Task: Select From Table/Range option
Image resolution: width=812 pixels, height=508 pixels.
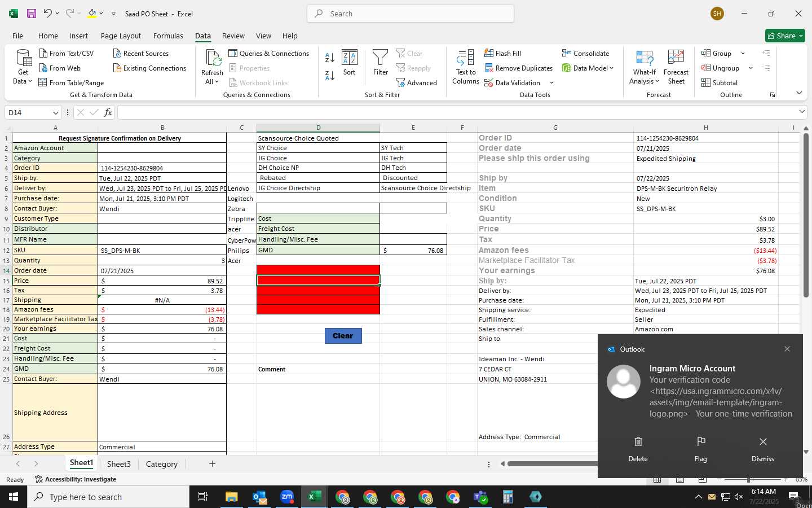Action: point(71,82)
